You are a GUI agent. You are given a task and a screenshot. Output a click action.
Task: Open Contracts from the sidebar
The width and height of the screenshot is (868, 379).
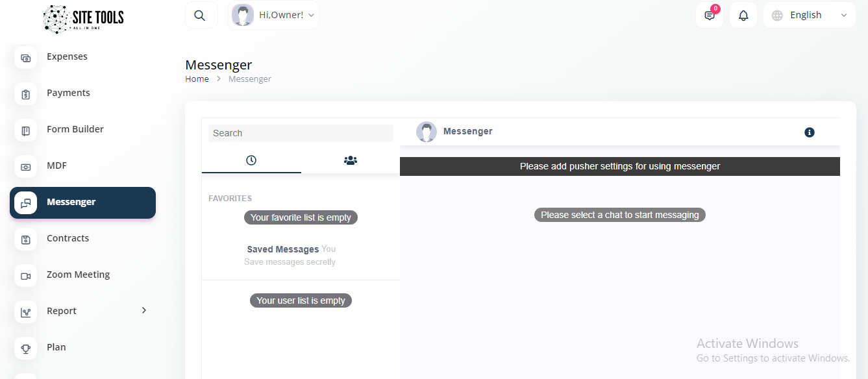pos(68,238)
